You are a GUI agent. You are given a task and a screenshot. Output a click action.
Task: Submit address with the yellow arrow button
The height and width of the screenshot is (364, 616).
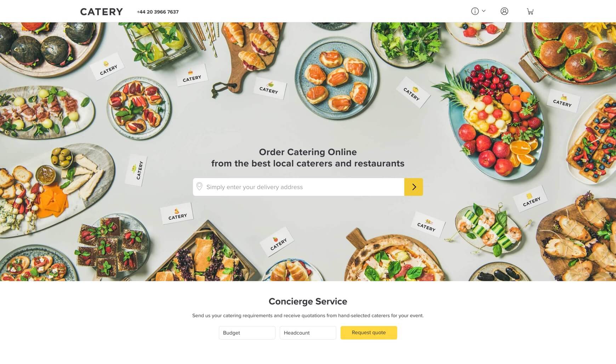(413, 187)
